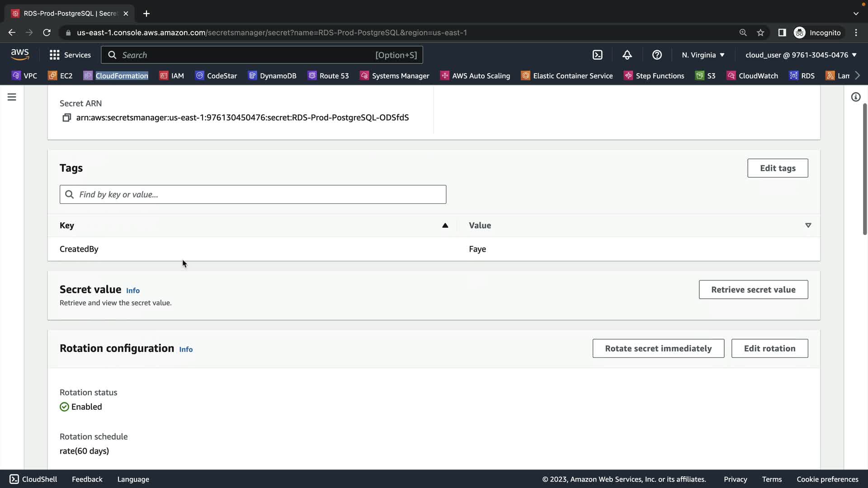This screenshot has height=488, width=868.
Task: Sort tags by Key column arrow
Action: point(445,225)
